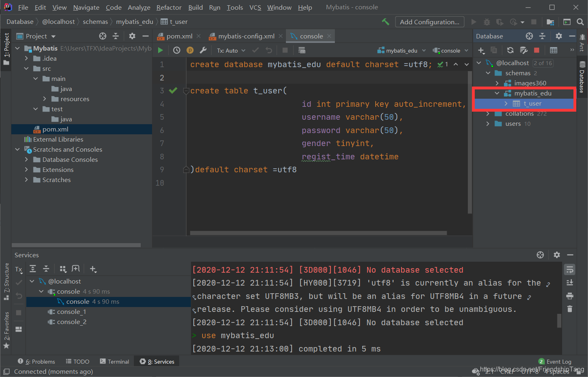The image size is (588, 377).
Task: Open mybatis_edu schema selector dropdown
Action: (x=402, y=51)
